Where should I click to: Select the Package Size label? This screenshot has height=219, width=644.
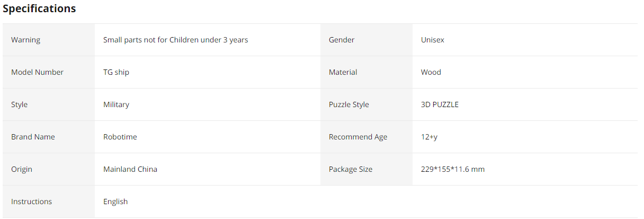tap(351, 169)
